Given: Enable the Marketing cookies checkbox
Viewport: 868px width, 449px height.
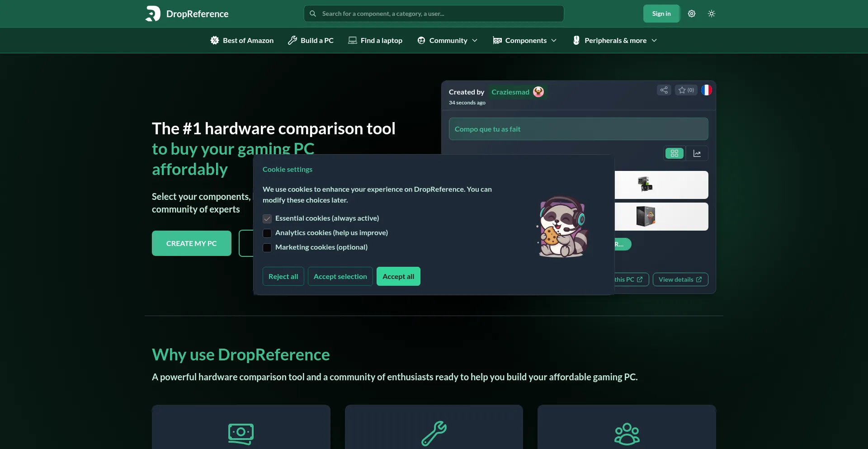Looking at the screenshot, I should 267,248.
